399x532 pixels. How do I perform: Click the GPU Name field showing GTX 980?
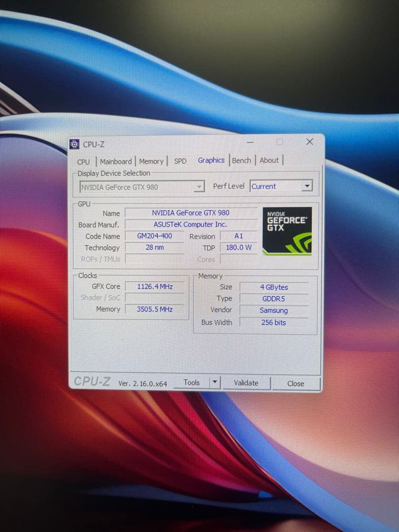pyautogui.click(x=191, y=213)
